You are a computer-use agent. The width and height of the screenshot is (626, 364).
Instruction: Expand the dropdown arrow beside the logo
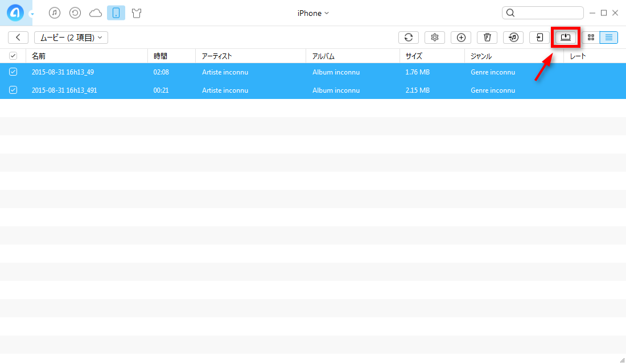[x=32, y=14]
